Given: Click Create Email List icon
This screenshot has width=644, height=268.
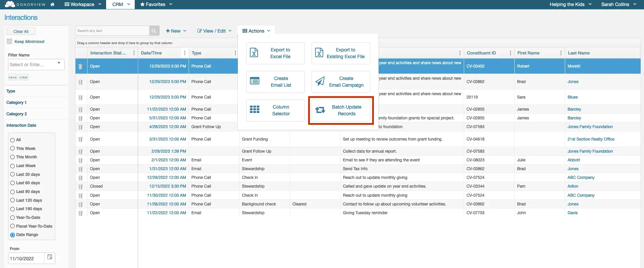Looking at the screenshot, I should point(255,81).
